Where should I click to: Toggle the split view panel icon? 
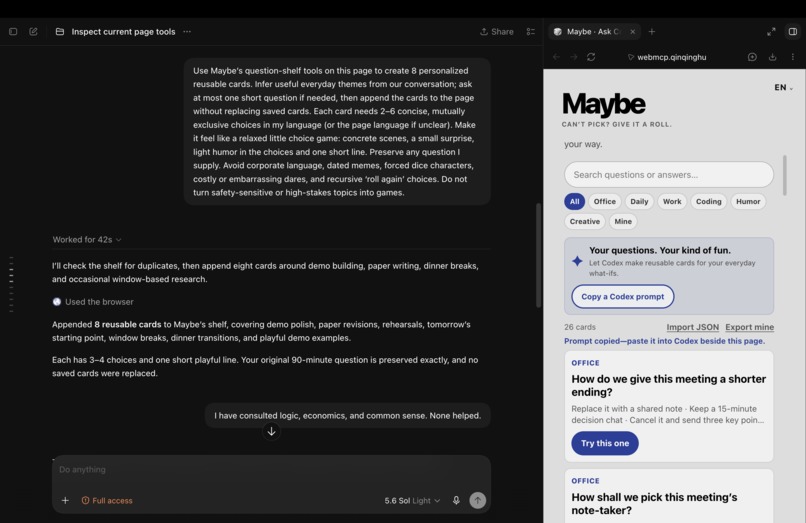coord(793,31)
